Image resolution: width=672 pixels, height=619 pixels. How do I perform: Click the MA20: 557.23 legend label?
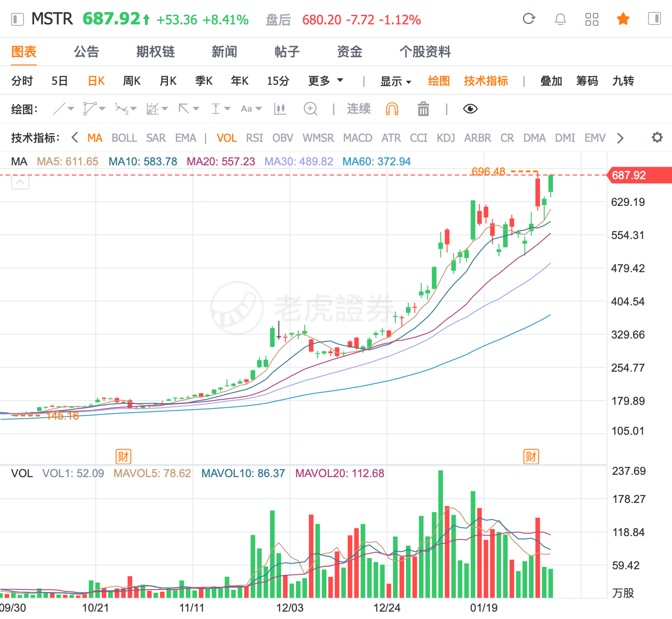click(x=221, y=162)
